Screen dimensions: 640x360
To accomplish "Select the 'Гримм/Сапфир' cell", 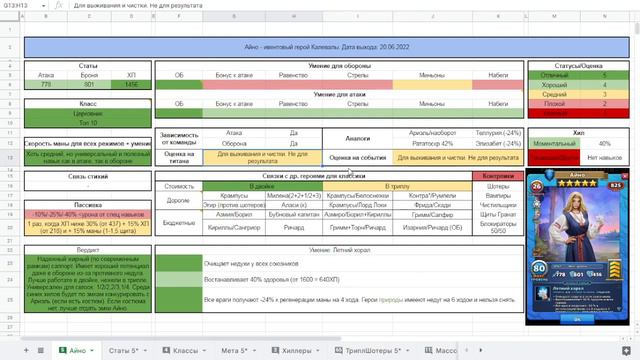I will 432,214.
